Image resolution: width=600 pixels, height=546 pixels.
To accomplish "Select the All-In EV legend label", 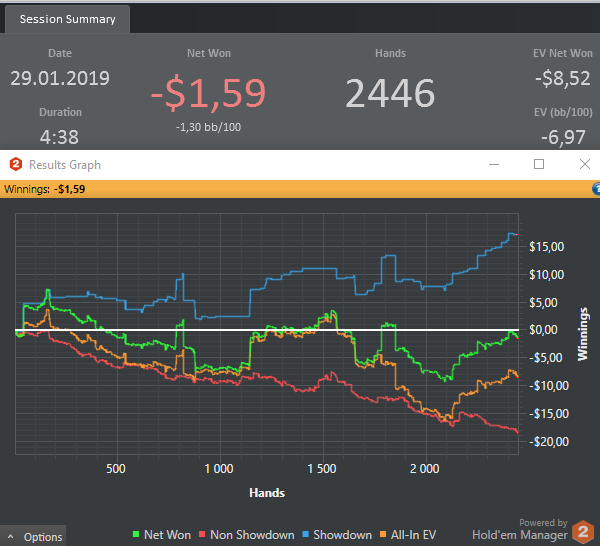I will click(413, 535).
